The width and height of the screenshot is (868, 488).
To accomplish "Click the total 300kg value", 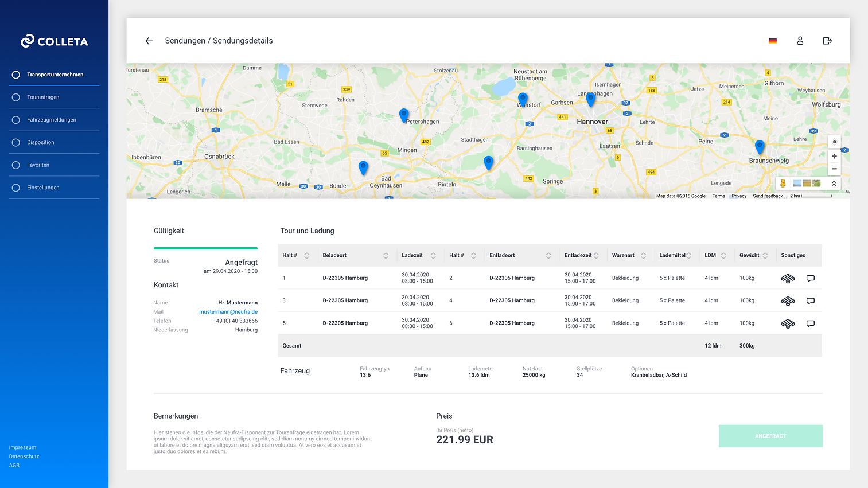I will click(x=747, y=346).
